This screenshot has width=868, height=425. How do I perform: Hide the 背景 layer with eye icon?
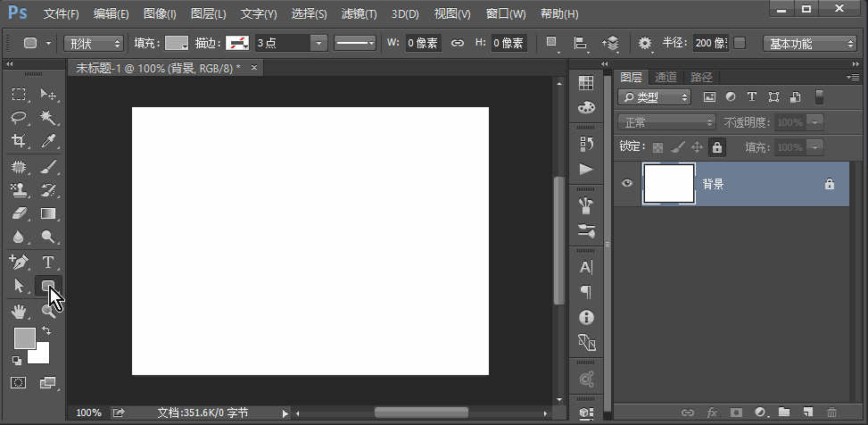click(627, 184)
